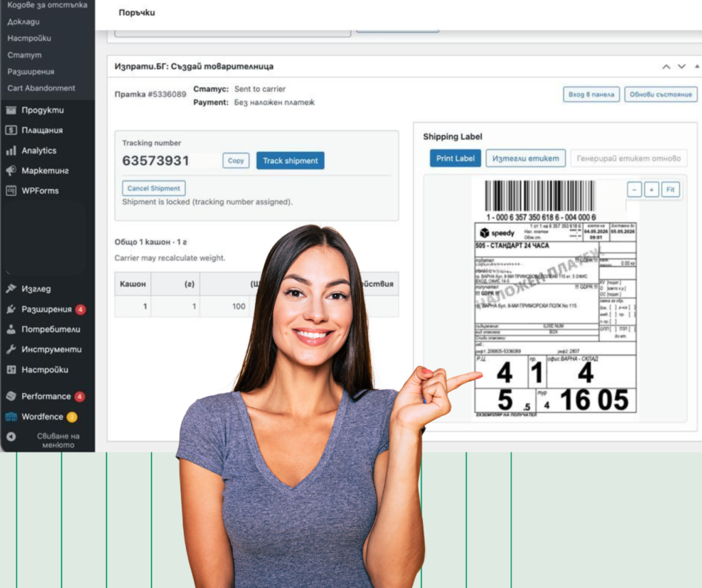Open Wordfence in admin menu
This screenshot has width=702, height=588.
(43, 417)
